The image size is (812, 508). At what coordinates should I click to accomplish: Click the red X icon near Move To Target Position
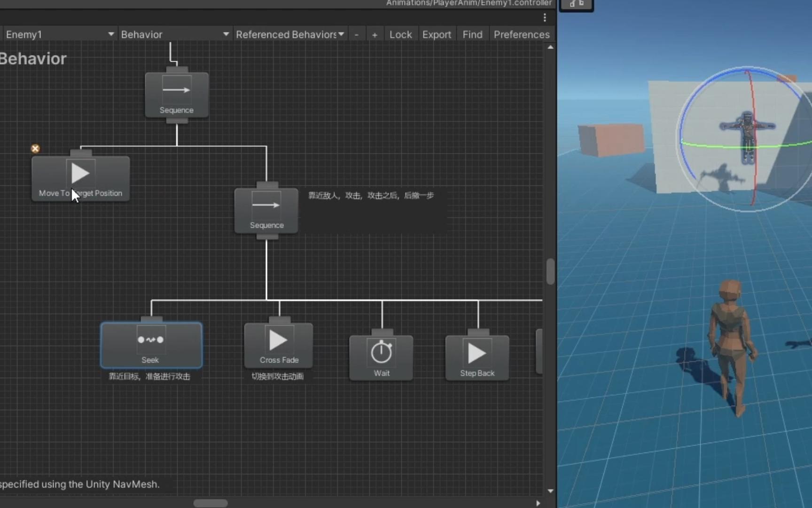(x=35, y=148)
